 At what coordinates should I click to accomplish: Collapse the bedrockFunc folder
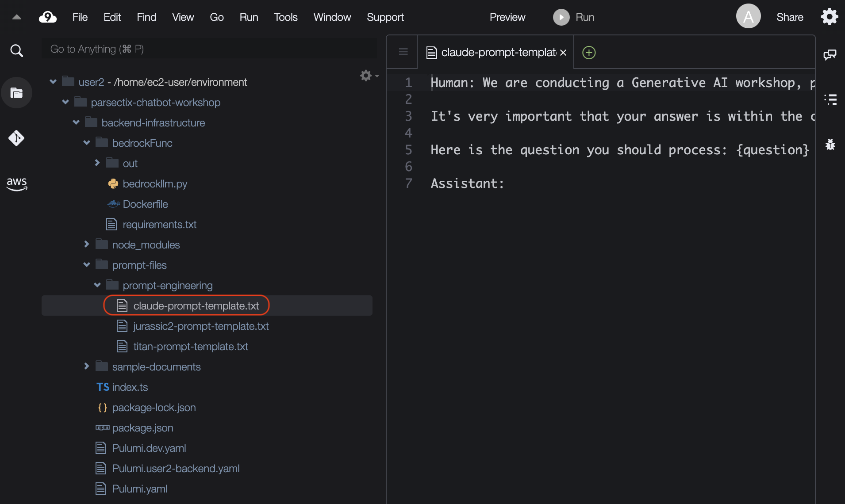[87, 143]
